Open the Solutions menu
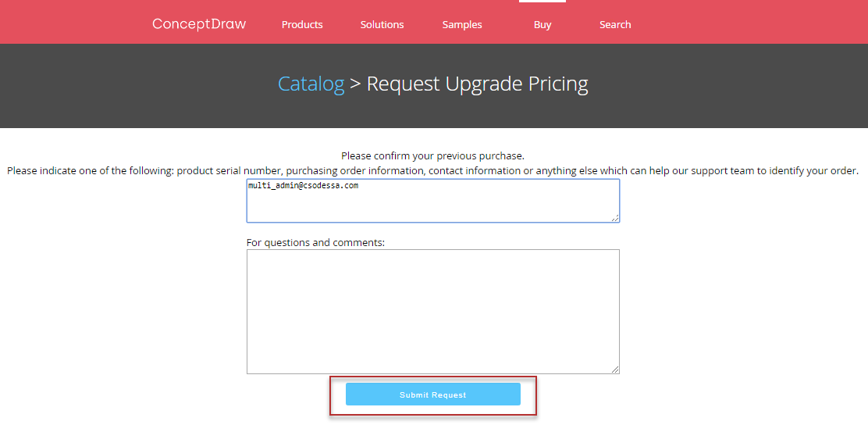The height and width of the screenshot is (432, 868). pyautogui.click(x=382, y=25)
